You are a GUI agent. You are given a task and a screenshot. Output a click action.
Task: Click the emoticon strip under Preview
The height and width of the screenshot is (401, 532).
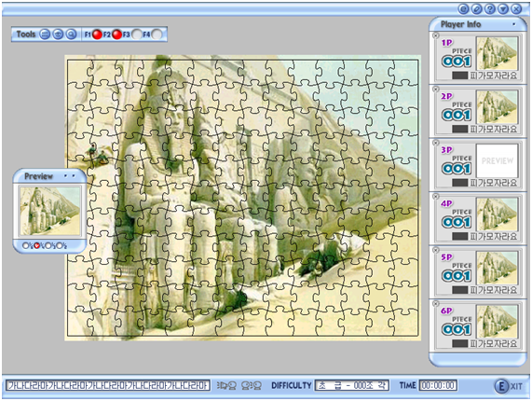coord(45,245)
